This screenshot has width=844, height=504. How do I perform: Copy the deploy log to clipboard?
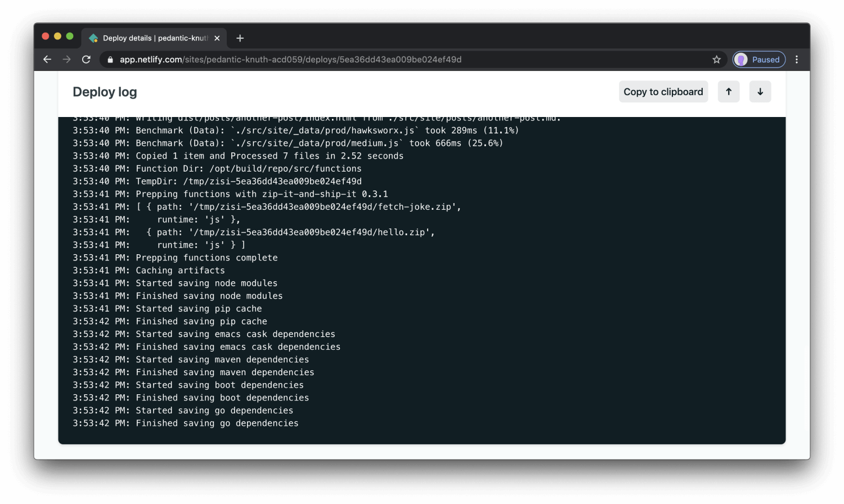(663, 91)
